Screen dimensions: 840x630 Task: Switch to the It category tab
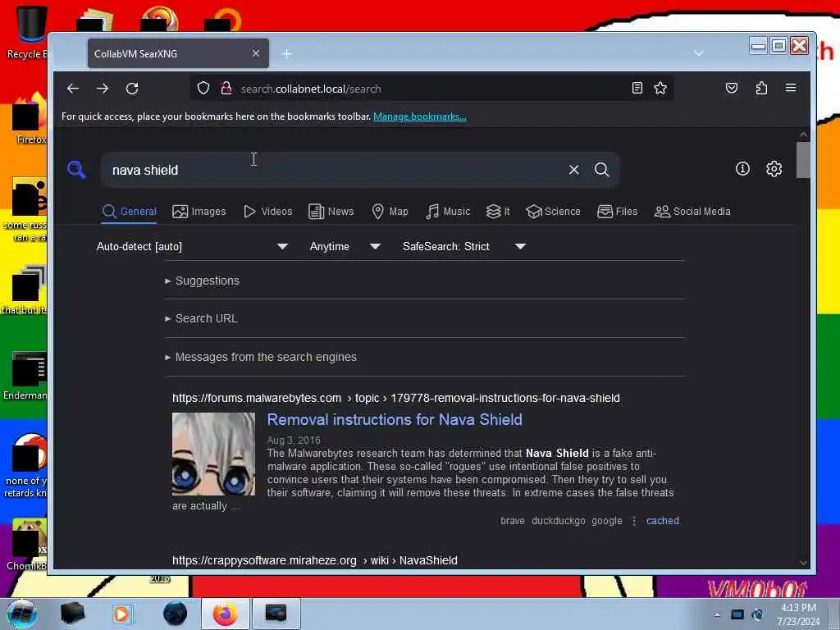tap(498, 212)
